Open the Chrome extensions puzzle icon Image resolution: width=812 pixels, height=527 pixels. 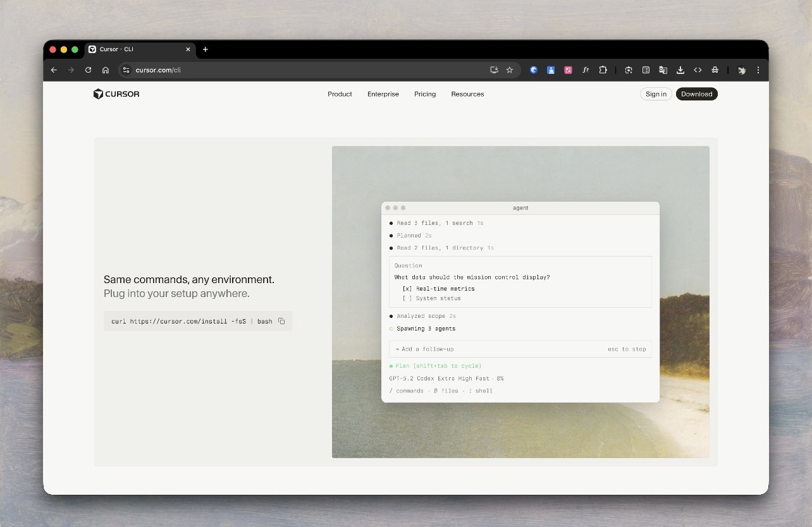pos(603,70)
